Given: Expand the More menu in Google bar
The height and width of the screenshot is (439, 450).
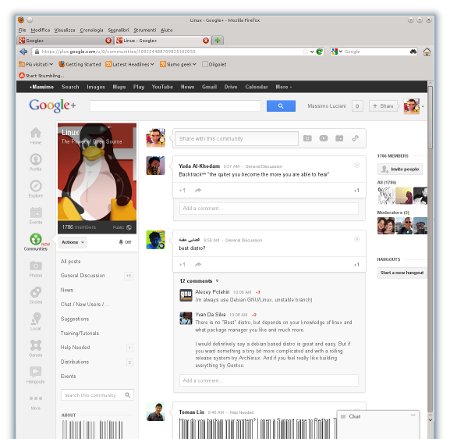Looking at the screenshot, I should coord(283,87).
